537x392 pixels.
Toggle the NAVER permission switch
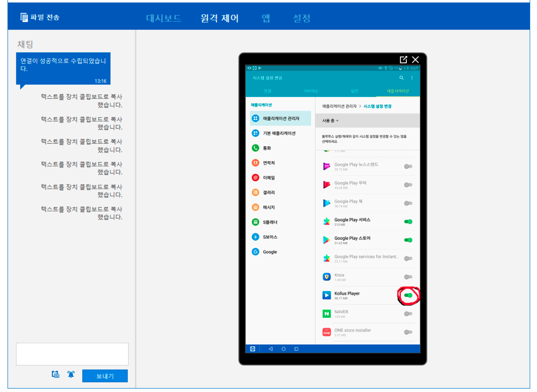click(408, 314)
